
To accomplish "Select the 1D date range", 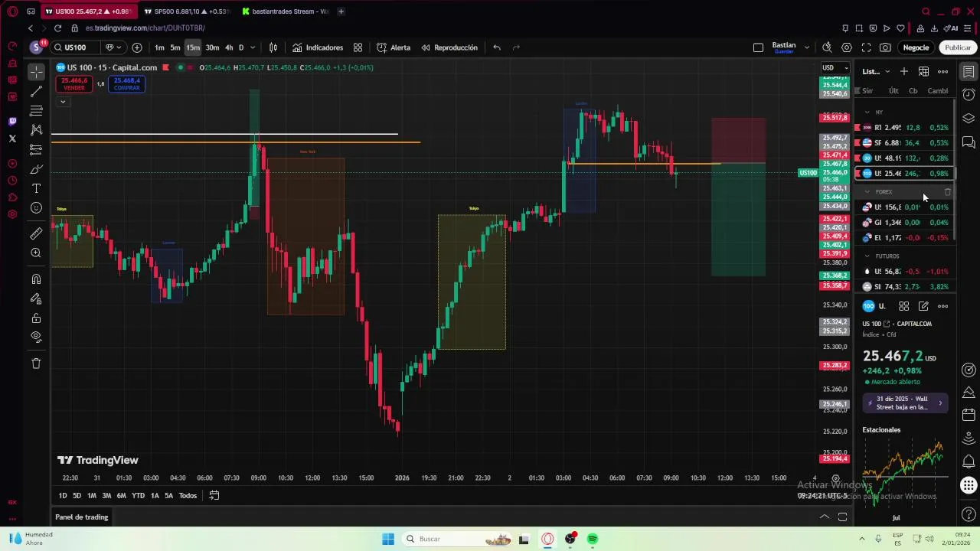I will (63, 496).
